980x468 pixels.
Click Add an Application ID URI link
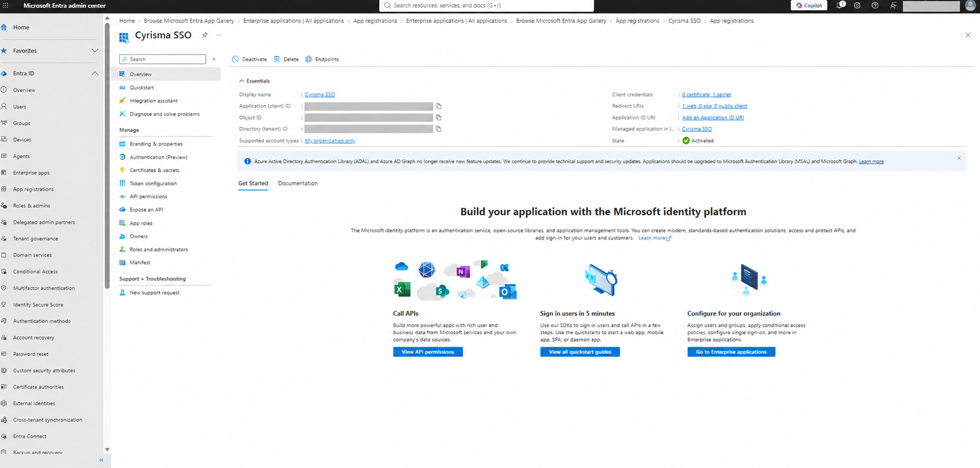(713, 118)
